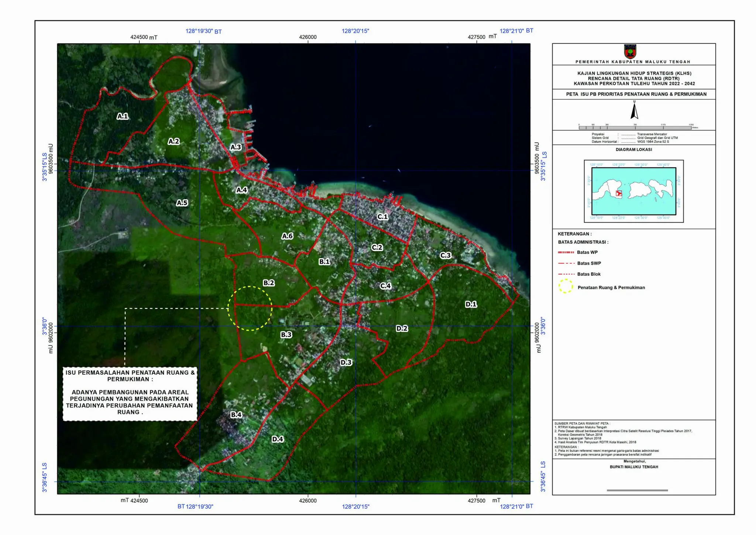Click the yellow circle legend symbol

(x=566, y=287)
